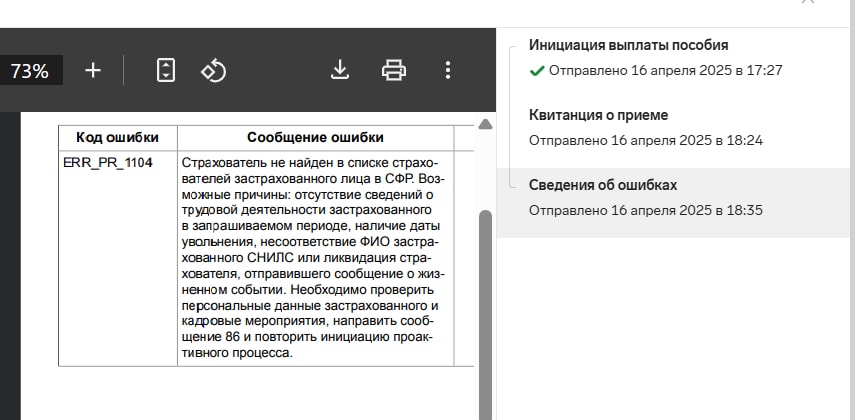Click the PDF scrollbar up arrow
Image resolution: width=855 pixels, height=420 pixels.
click(485, 124)
